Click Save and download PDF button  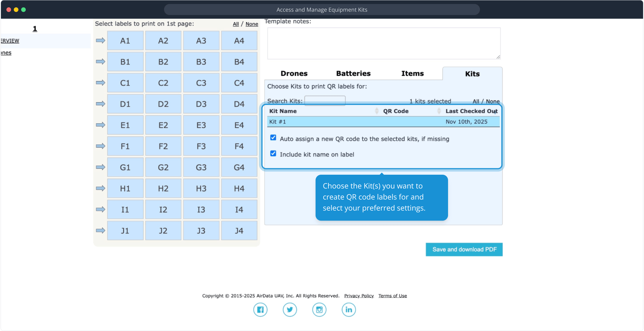tap(464, 249)
